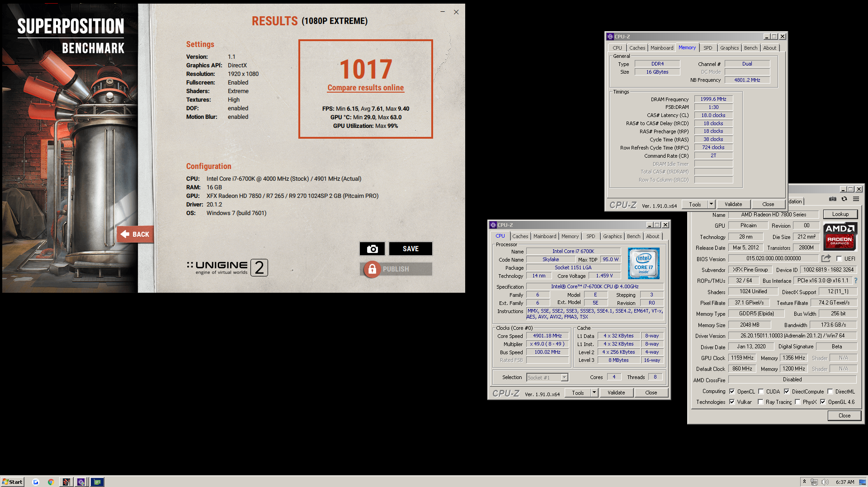Click Tools button in CPU-Z CPU window

coord(578,393)
